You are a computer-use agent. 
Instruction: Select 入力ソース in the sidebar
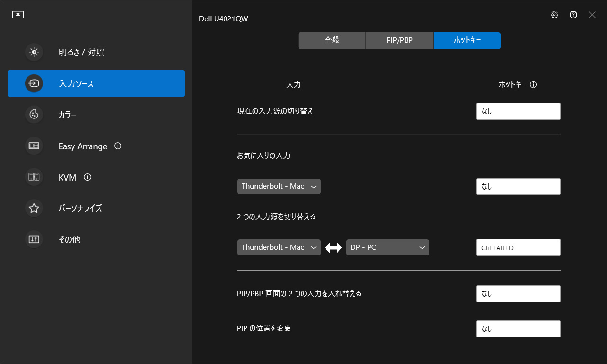tap(96, 83)
